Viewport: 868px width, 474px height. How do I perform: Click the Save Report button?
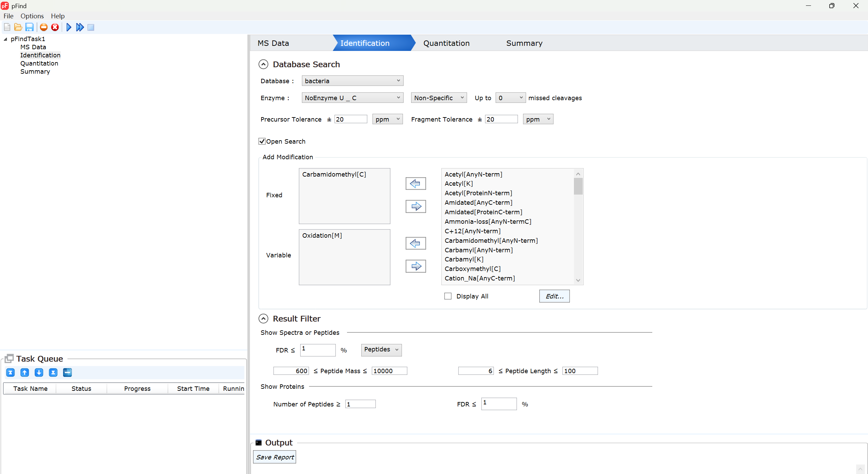click(275, 457)
